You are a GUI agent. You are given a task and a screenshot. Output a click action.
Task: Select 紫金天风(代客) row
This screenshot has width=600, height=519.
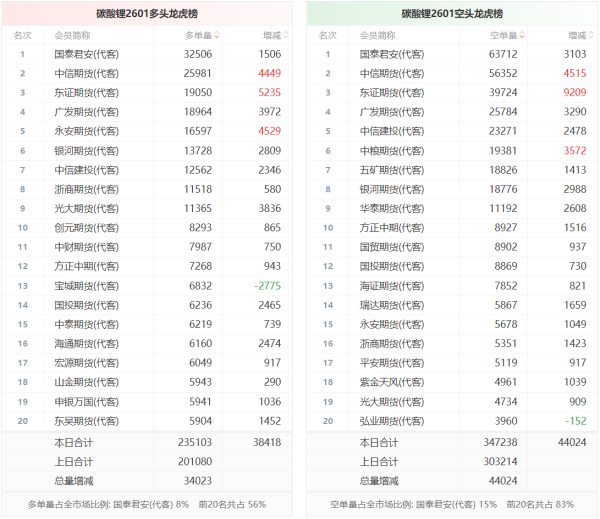[452, 382]
